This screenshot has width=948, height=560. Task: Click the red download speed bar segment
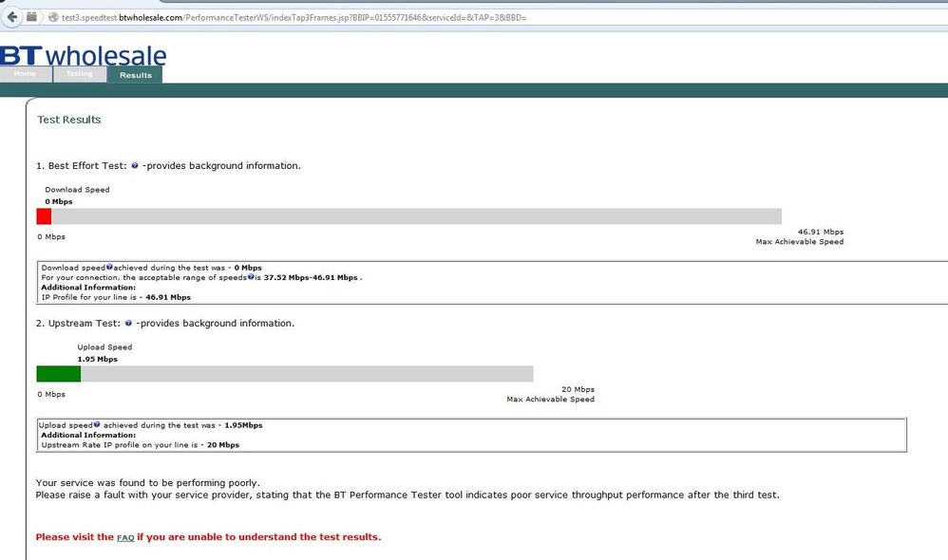44,216
